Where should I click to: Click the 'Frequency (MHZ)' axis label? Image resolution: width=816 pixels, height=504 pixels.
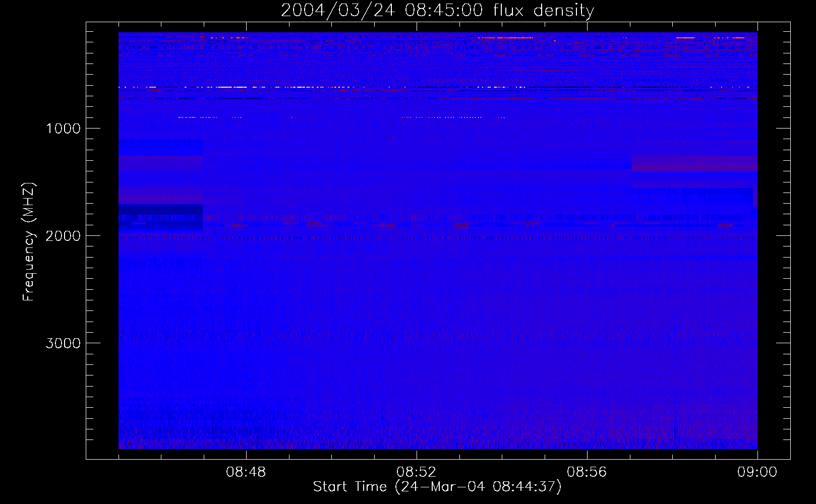click(29, 242)
